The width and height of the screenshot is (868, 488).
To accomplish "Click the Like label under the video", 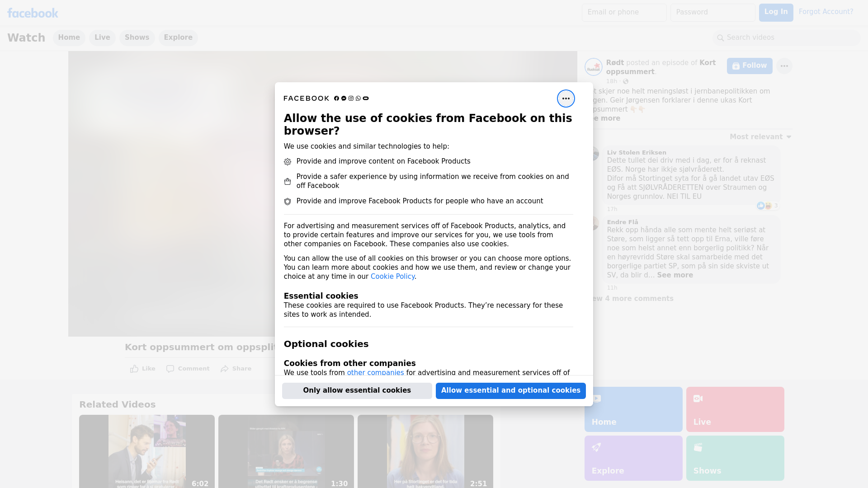I will (x=148, y=369).
